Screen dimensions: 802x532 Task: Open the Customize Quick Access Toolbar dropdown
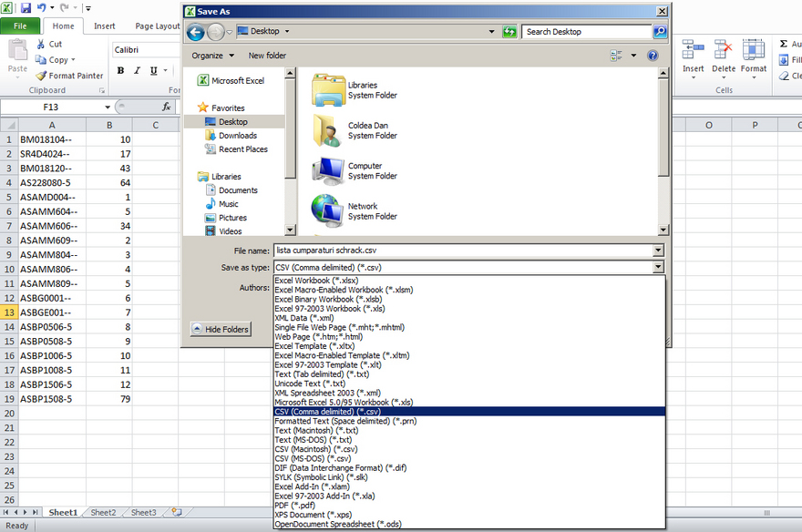click(88, 8)
